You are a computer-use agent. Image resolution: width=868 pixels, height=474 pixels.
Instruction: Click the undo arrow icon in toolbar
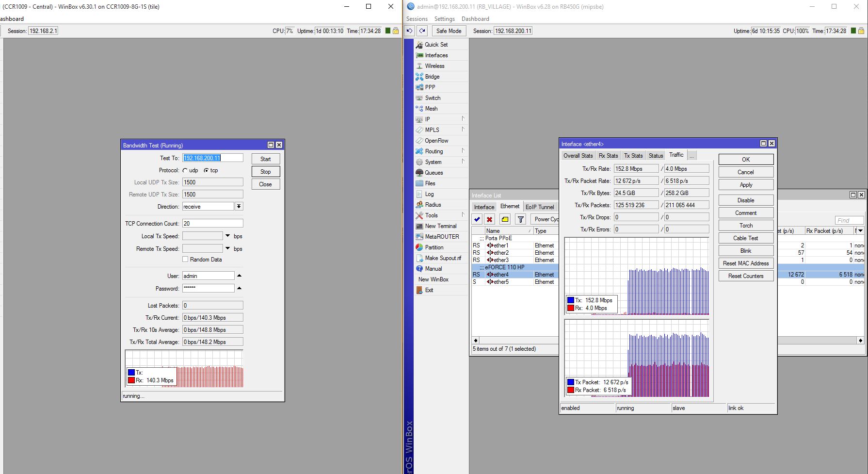pyautogui.click(x=410, y=31)
